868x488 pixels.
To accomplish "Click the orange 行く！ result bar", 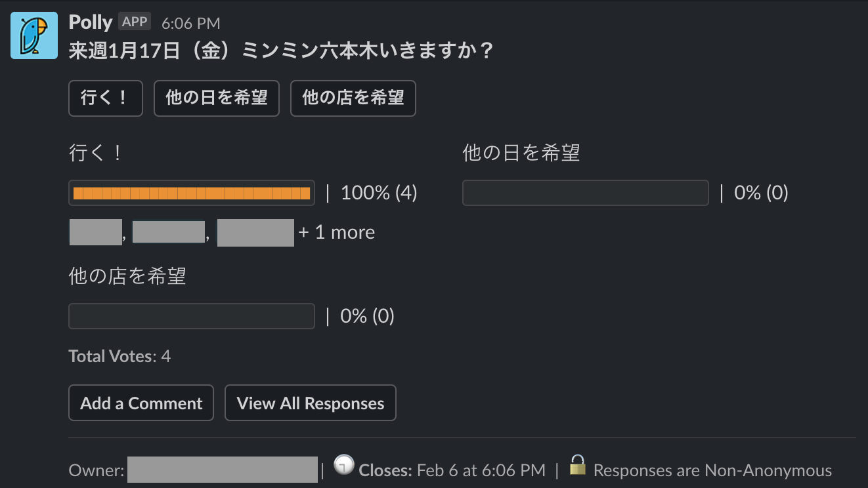I will click(192, 193).
